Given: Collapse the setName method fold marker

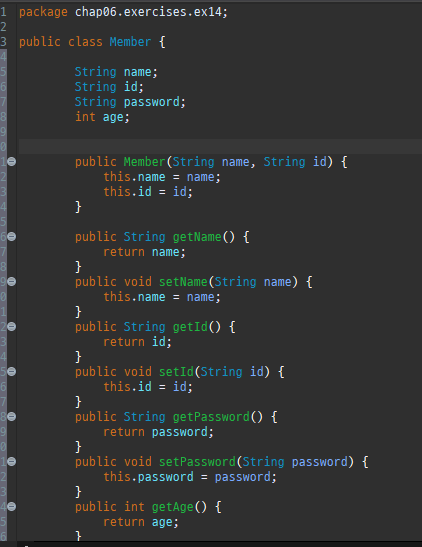Looking at the screenshot, I should tap(12, 282).
